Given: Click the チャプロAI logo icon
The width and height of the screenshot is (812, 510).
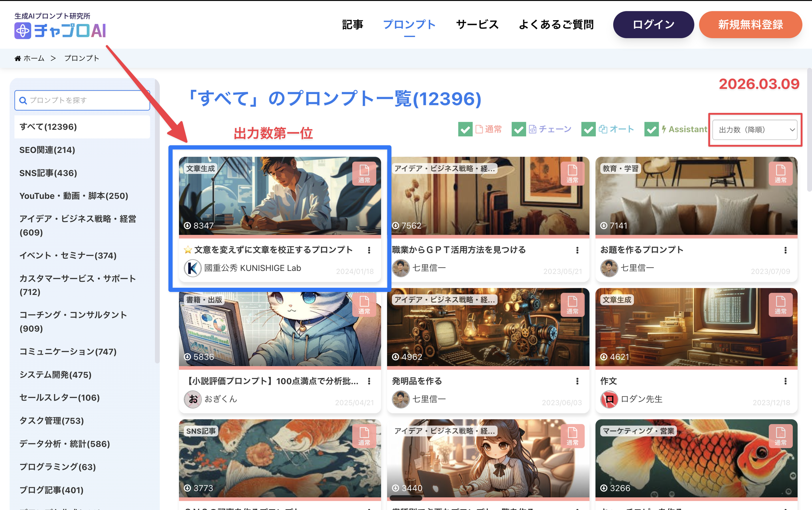Looking at the screenshot, I should click(x=23, y=32).
